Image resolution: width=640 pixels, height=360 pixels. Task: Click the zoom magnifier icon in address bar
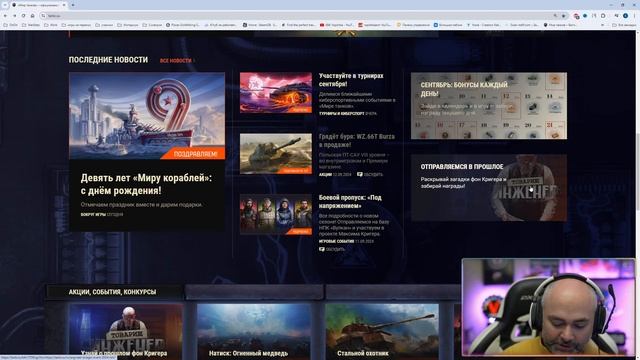(x=555, y=16)
